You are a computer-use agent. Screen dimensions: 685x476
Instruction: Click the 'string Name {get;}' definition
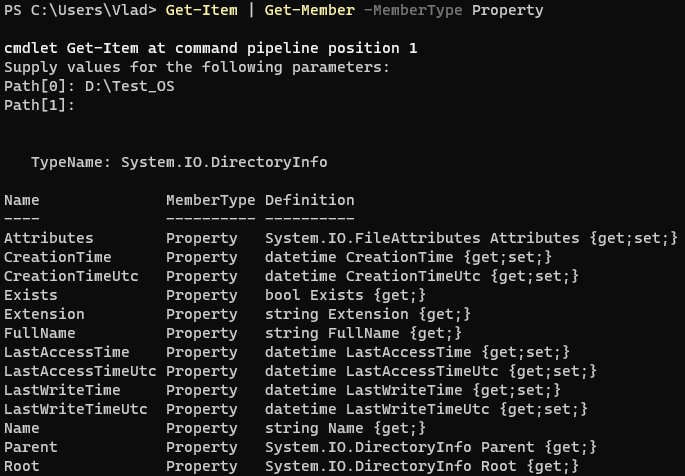pos(345,428)
